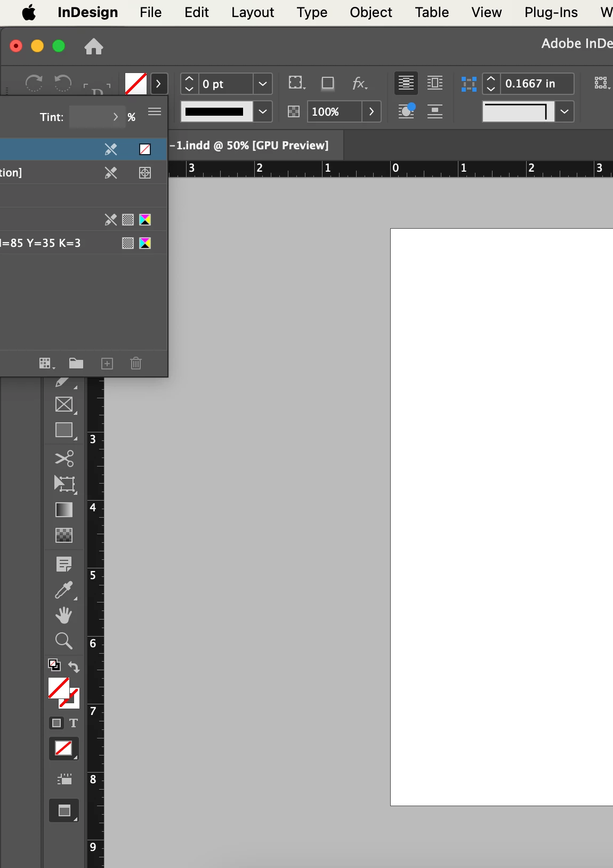
Task: Open the Plug-Ins menu
Action: pyautogui.click(x=551, y=12)
